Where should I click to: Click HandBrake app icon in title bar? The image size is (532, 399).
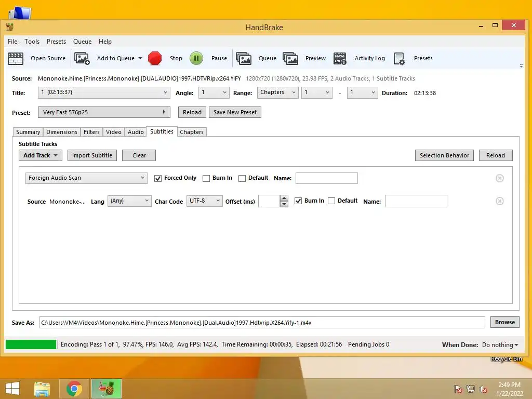(x=10, y=27)
